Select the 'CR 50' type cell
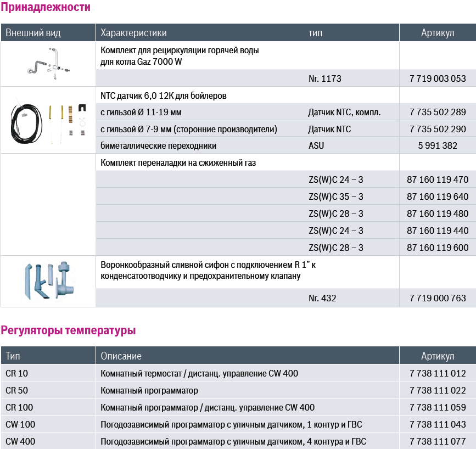Viewport: 476px width, 449px height. pyautogui.click(x=16, y=390)
